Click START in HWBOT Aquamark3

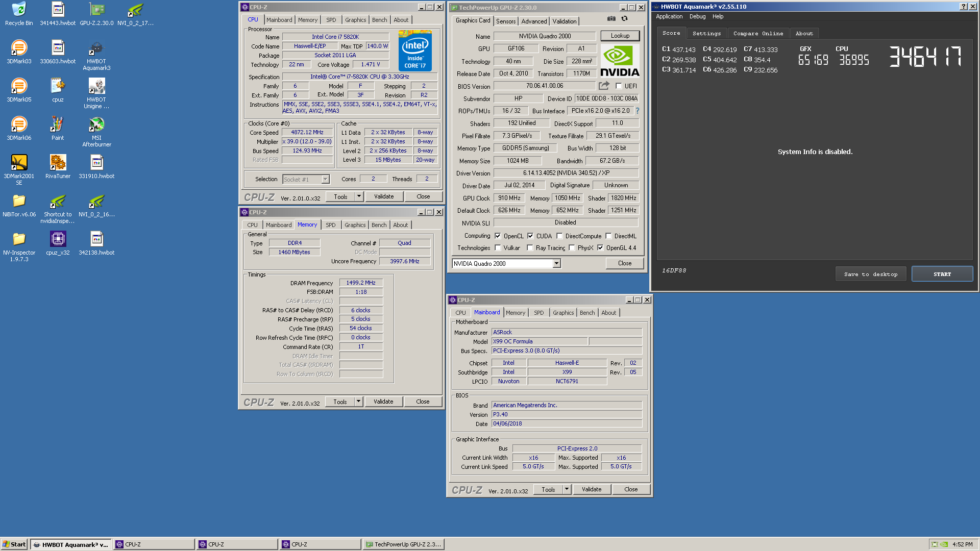942,274
